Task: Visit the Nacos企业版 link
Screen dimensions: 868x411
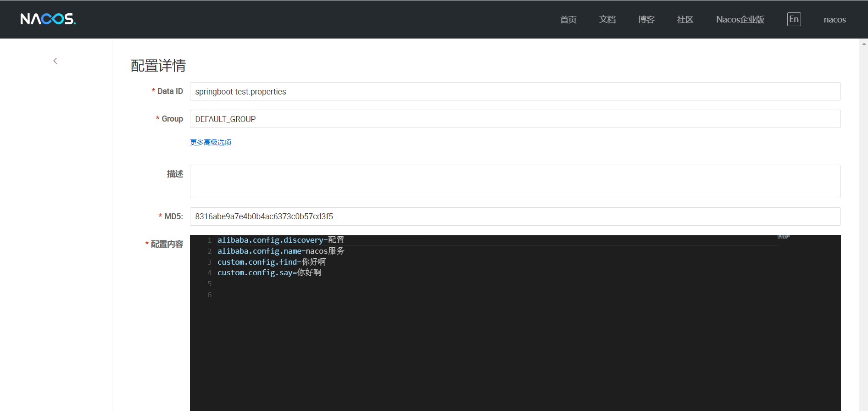Action: click(740, 20)
